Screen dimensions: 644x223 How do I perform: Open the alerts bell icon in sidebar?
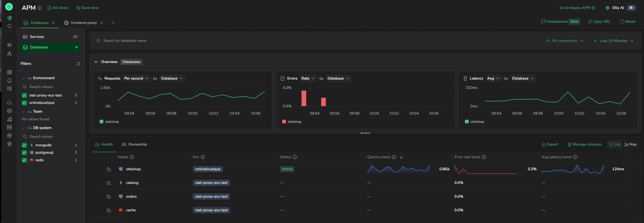(9, 80)
